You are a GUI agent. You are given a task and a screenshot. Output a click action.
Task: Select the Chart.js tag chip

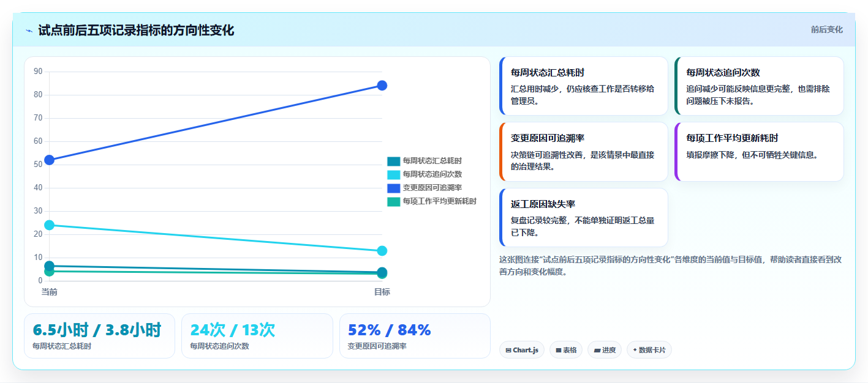pos(521,350)
